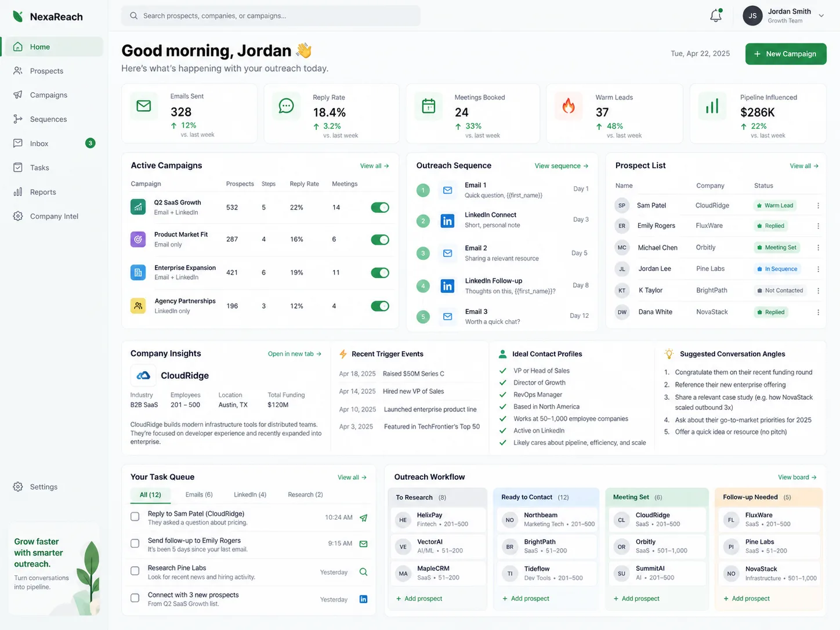This screenshot has width=840, height=630.
Task: Click the LinkedIn Connect step icon
Action: point(447,220)
